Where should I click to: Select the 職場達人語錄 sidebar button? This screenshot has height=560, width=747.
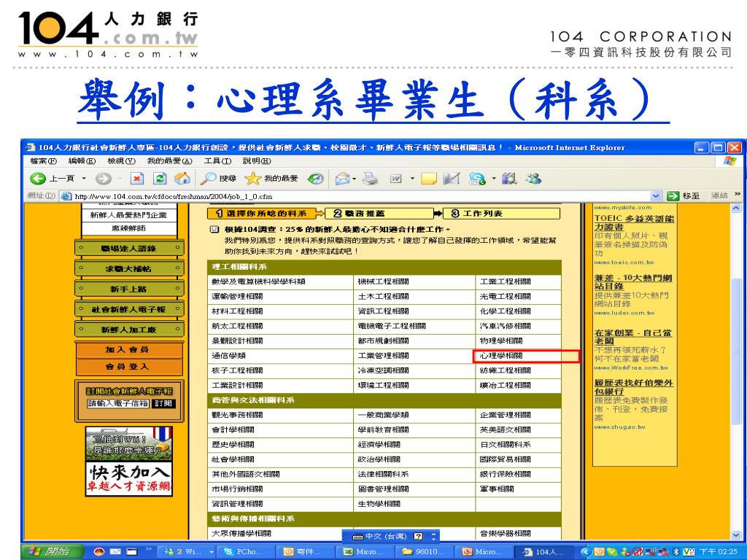click(x=128, y=248)
